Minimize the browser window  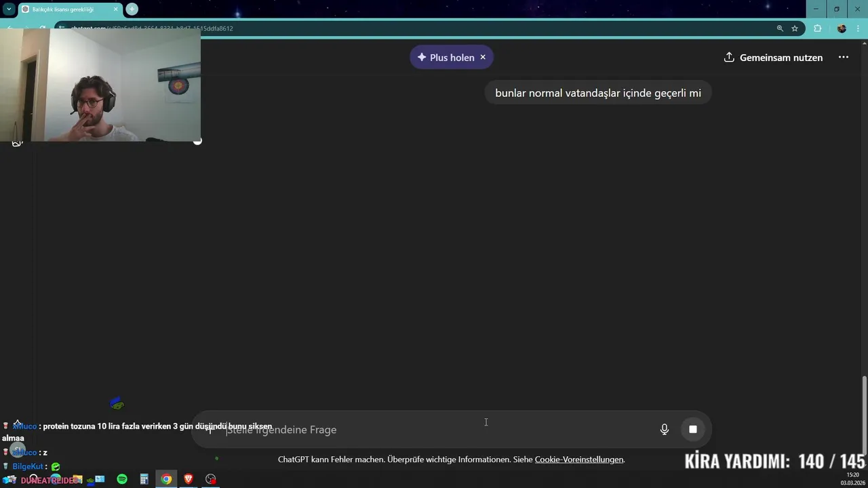[816, 9]
